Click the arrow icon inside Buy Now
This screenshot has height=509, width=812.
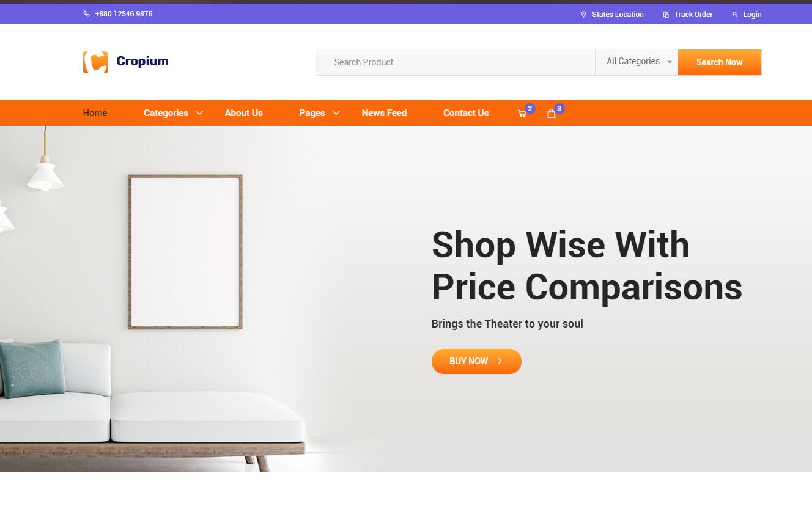pyautogui.click(x=500, y=361)
